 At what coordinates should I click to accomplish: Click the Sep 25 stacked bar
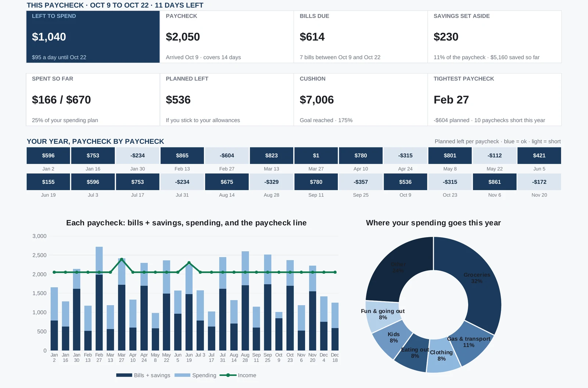click(x=268, y=302)
